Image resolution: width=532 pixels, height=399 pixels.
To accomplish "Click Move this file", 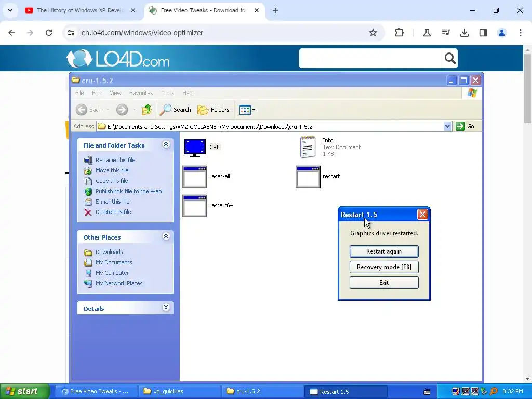I will pyautogui.click(x=112, y=170).
